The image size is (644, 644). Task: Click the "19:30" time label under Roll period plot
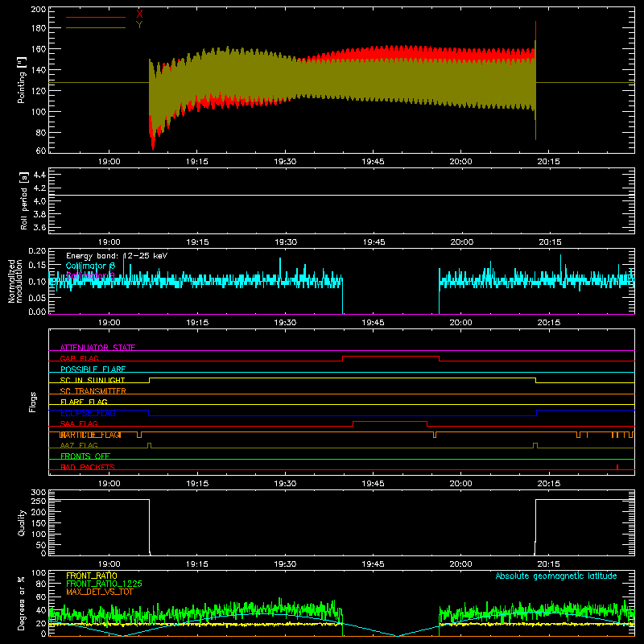tap(286, 242)
